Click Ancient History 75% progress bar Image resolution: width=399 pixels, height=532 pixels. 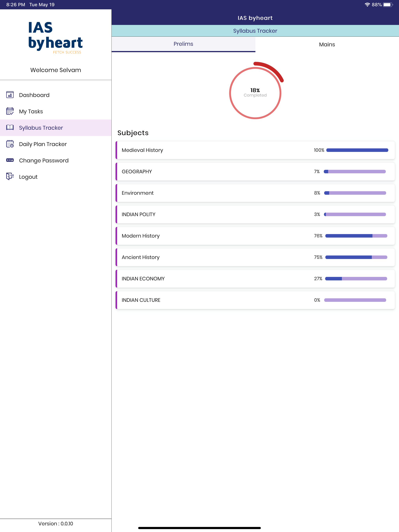click(356, 257)
